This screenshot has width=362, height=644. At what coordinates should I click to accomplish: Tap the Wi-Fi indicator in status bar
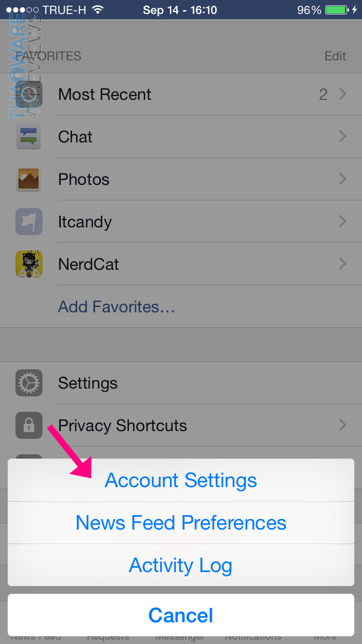[98, 10]
